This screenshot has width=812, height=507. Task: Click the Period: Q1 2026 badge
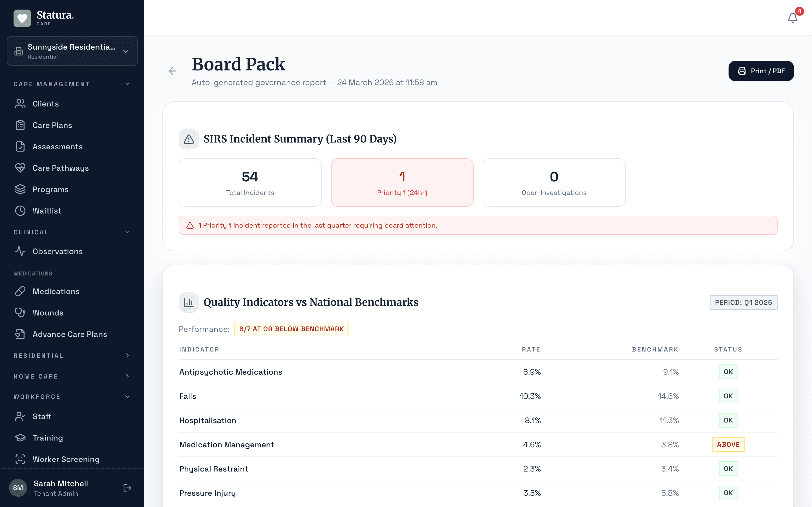pos(743,302)
